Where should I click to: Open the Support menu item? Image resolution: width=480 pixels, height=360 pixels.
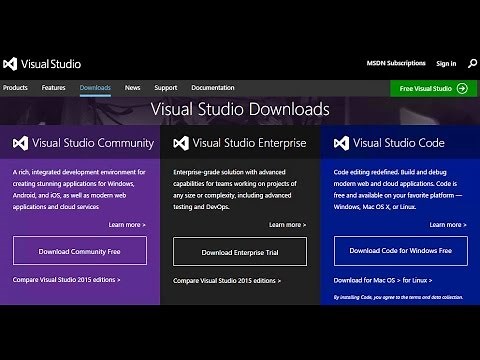(166, 88)
